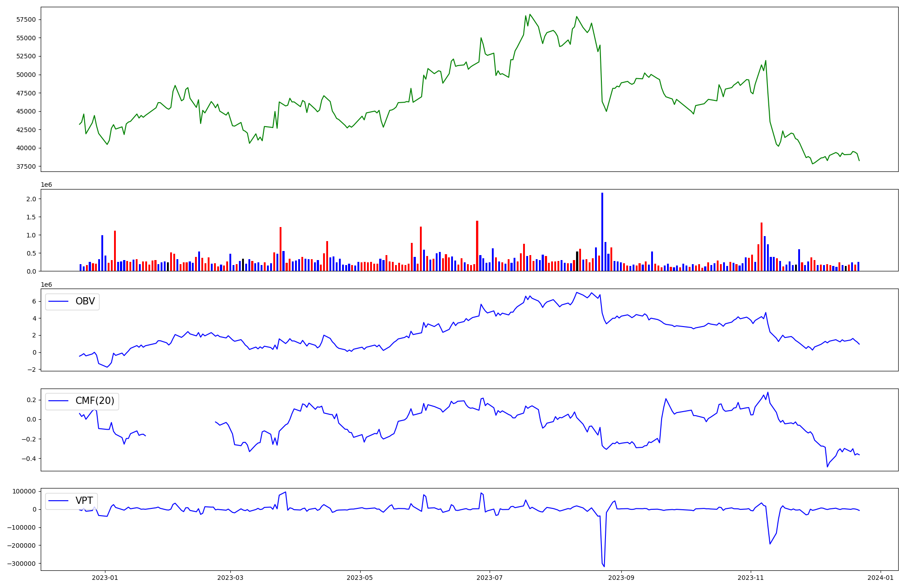Click the 2023-09 x-axis date label
This screenshot has height=588, width=905.
pyautogui.click(x=621, y=578)
